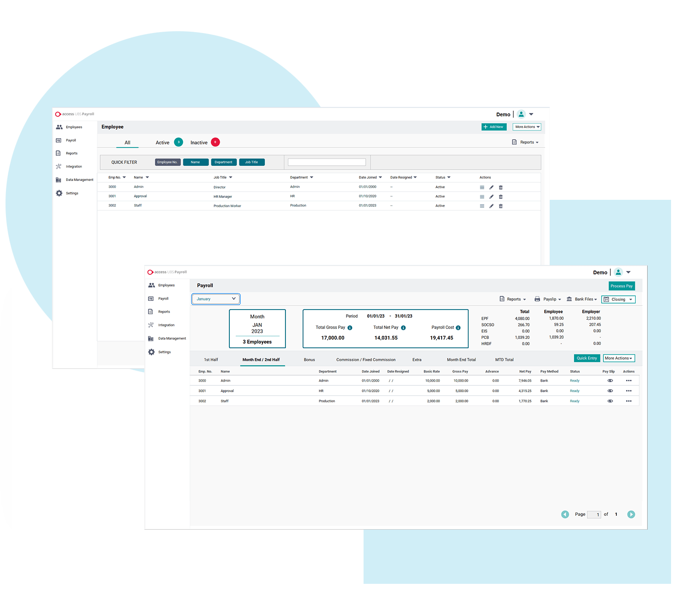This screenshot has height=610, width=700.
Task: Select the Commission / Fixed Commission tab
Action: 366,360
